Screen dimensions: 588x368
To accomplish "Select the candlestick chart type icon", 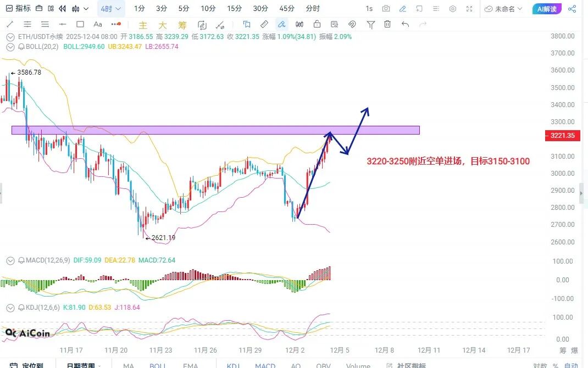I will pos(76,8).
